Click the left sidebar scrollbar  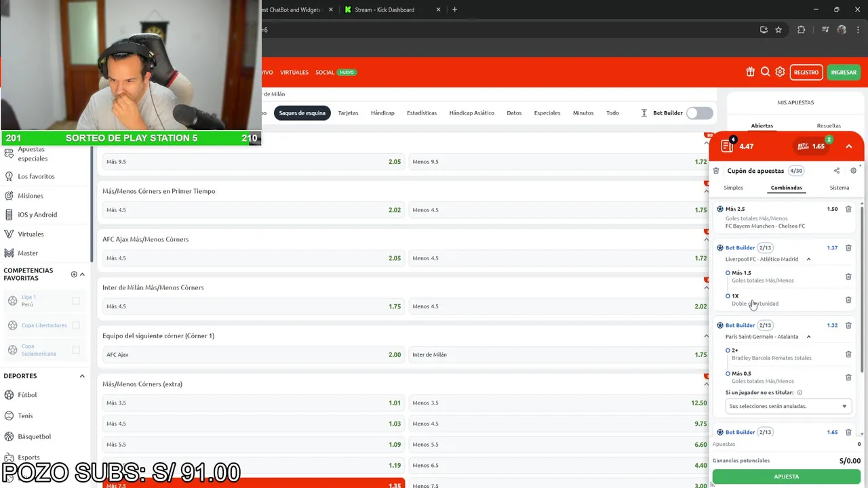point(91,203)
